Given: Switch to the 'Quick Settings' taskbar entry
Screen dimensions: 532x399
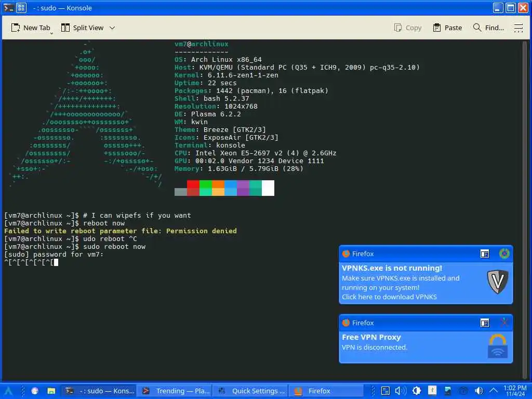Looking at the screenshot, I should [250, 391].
